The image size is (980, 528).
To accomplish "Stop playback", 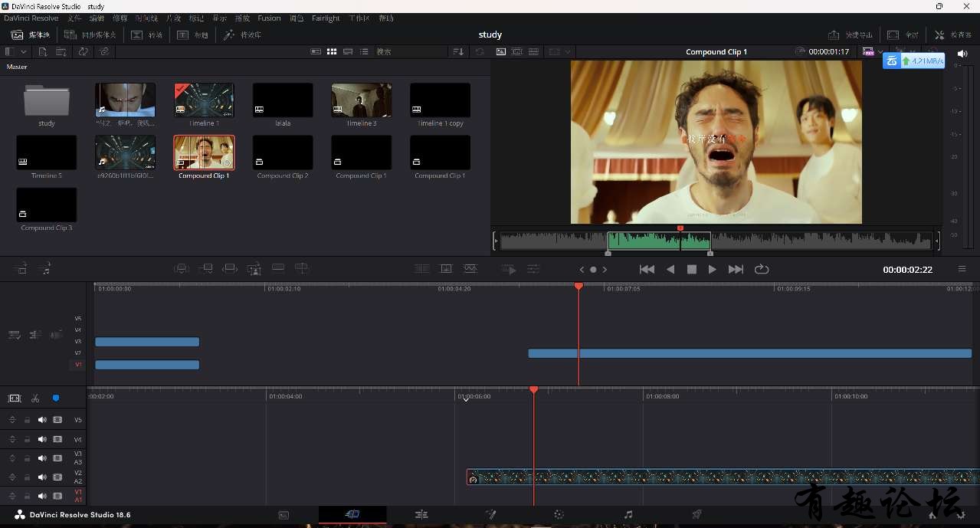I will (x=691, y=270).
